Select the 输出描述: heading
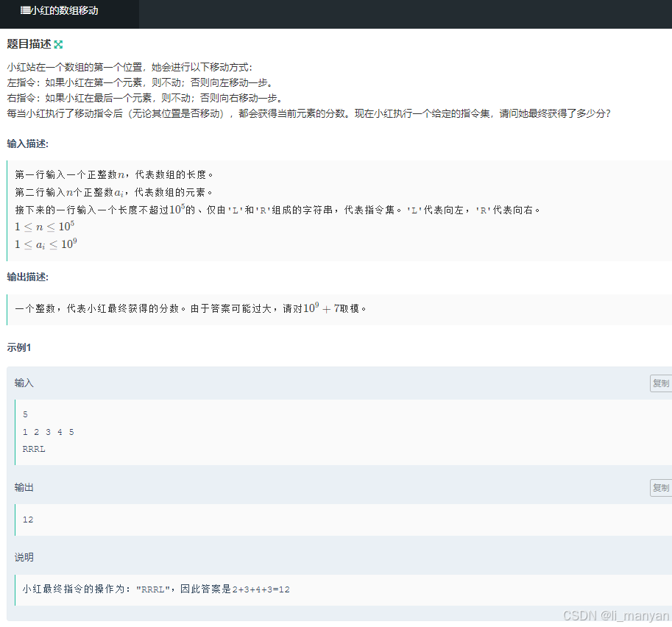Image resolution: width=672 pixels, height=627 pixels. [x=28, y=277]
